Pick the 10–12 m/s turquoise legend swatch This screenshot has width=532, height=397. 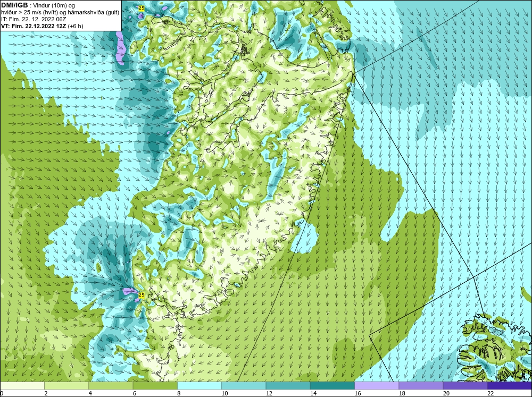tap(244, 386)
